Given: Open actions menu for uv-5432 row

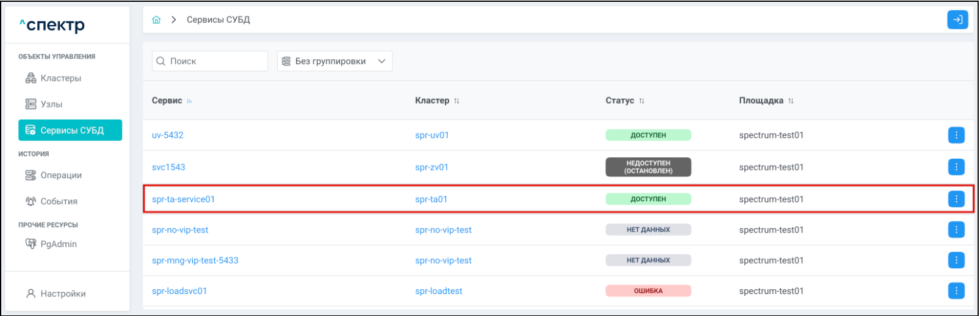Looking at the screenshot, I should pyautogui.click(x=956, y=135).
